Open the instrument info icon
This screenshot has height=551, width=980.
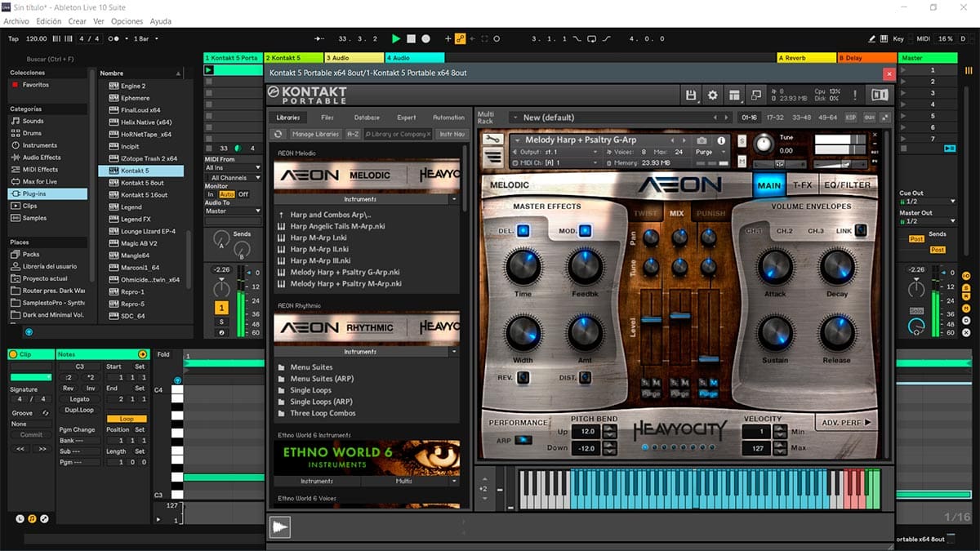pos(721,140)
